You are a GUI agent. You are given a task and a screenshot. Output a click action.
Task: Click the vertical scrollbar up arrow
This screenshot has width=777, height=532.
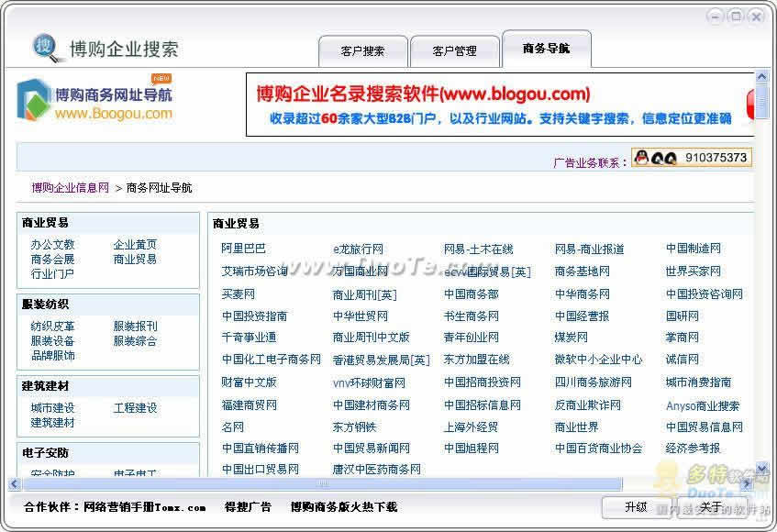(x=762, y=77)
